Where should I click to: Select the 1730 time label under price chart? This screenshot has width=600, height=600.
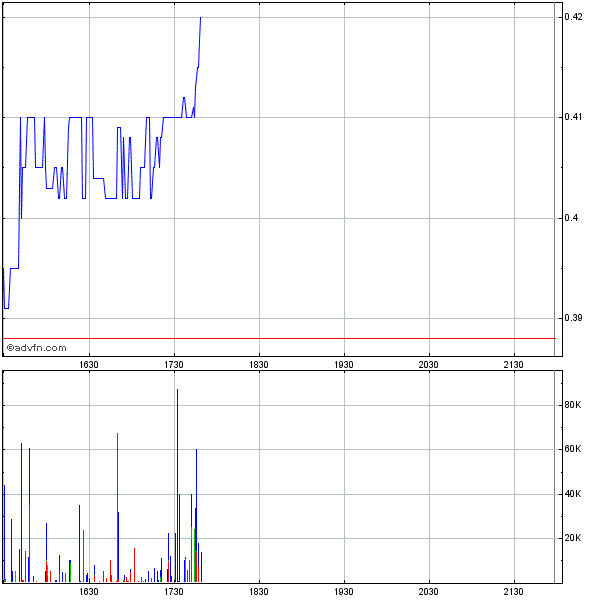point(174,365)
